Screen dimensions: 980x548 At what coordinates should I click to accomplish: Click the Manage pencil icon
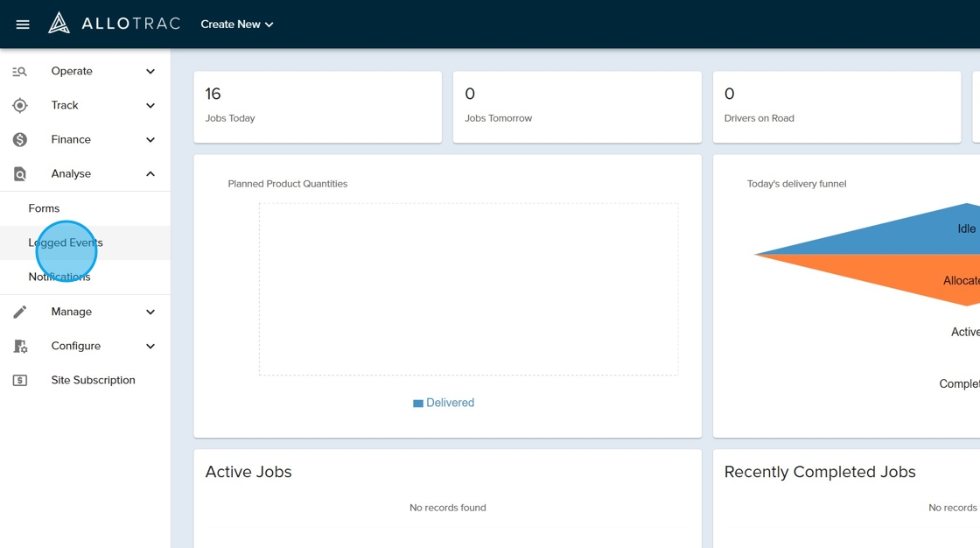(x=19, y=312)
